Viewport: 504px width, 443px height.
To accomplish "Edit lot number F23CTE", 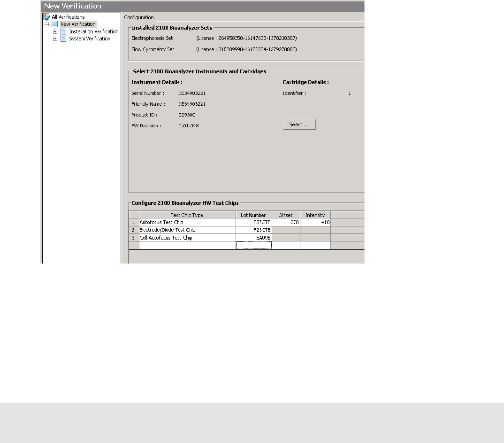I will (253, 230).
